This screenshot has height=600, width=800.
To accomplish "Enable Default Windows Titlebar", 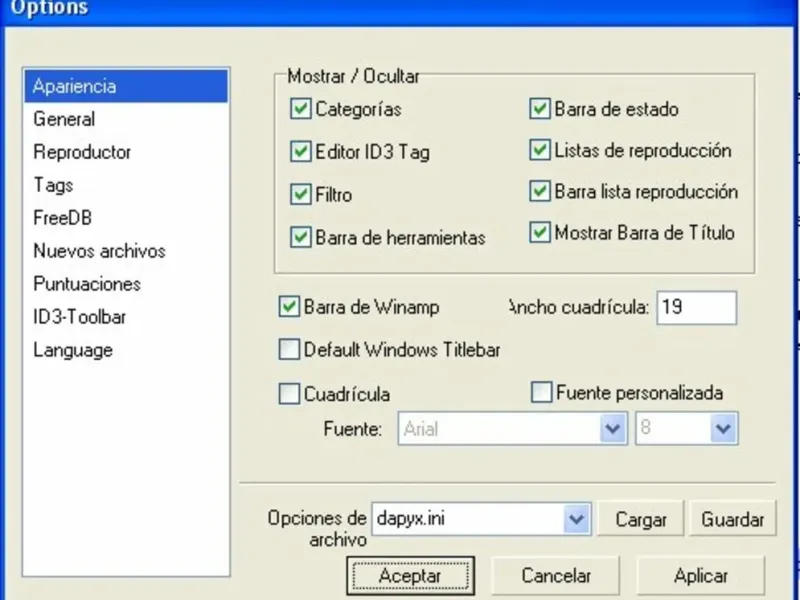I will pyautogui.click(x=289, y=349).
